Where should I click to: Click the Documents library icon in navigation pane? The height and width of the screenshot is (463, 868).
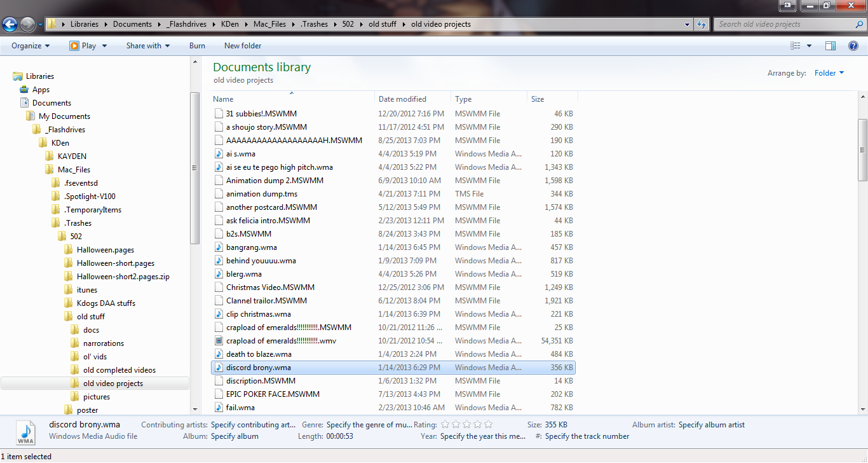[24, 103]
